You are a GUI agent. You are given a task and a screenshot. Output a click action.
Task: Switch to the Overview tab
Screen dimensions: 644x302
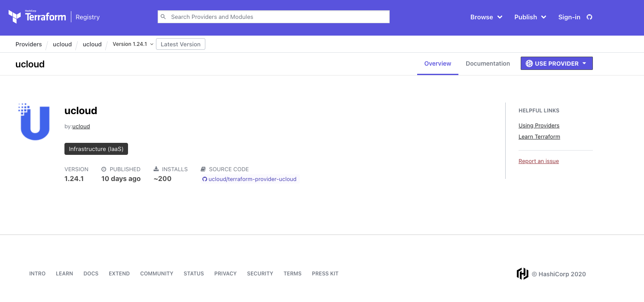pos(438,63)
